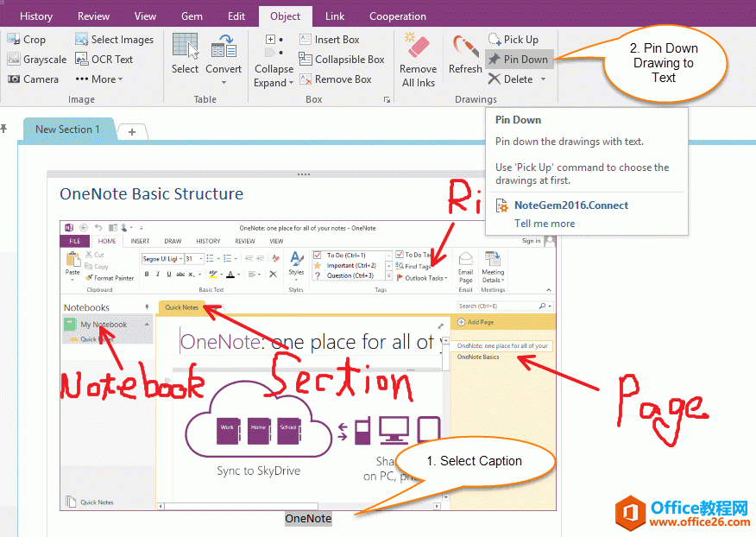Image resolution: width=756 pixels, height=537 pixels.
Task: Click Select Images in the Image group
Action: (x=114, y=40)
